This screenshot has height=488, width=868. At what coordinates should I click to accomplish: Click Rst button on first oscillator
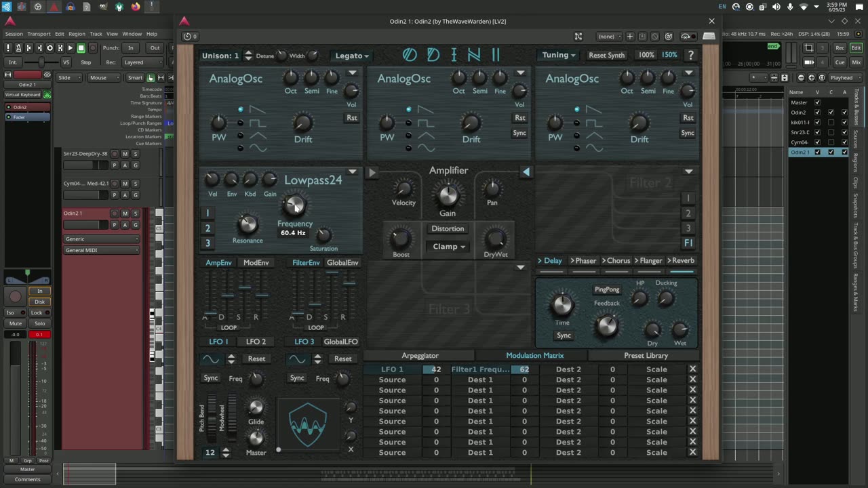click(351, 118)
